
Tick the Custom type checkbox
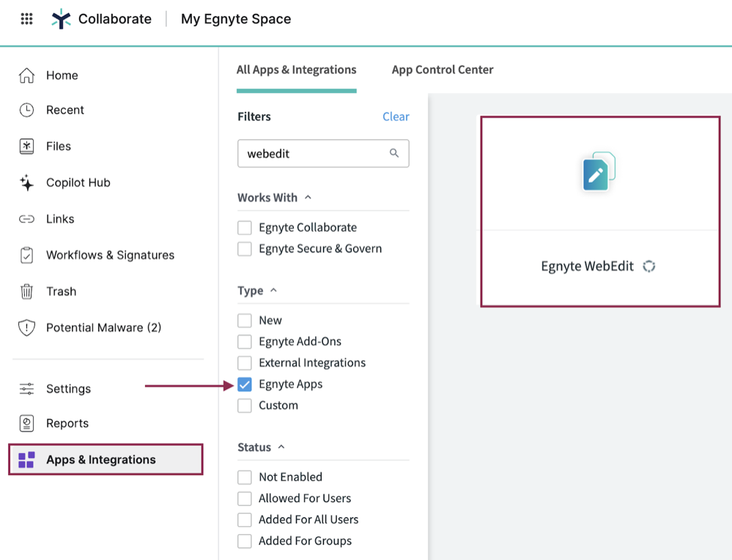pyautogui.click(x=245, y=405)
